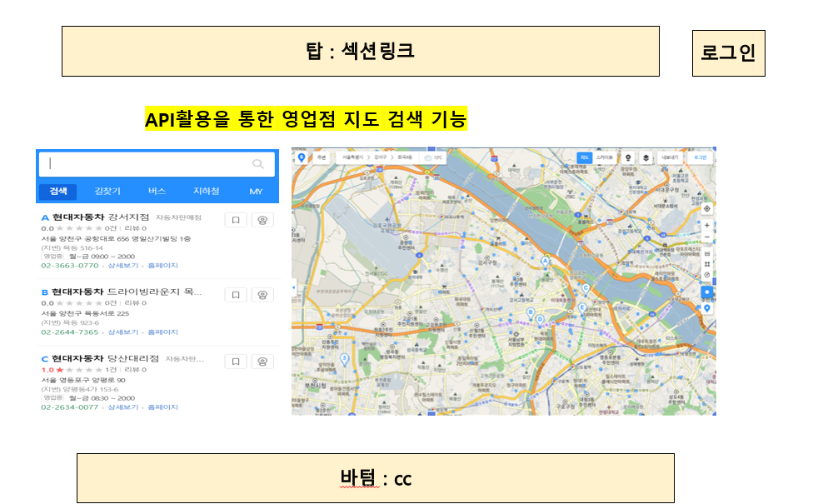Screen dimensions: 813x504
Task: Click phone number 02-3663-0770
Action: click(69, 266)
